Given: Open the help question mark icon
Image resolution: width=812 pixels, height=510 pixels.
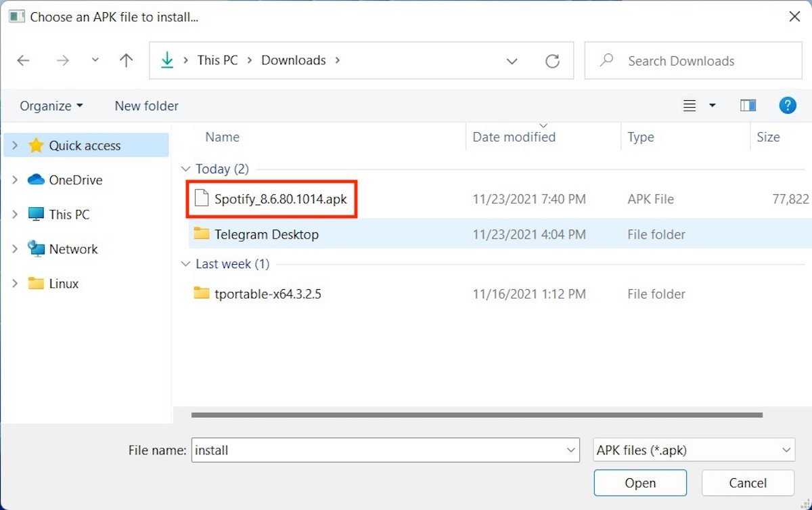Looking at the screenshot, I should (787, 106).
